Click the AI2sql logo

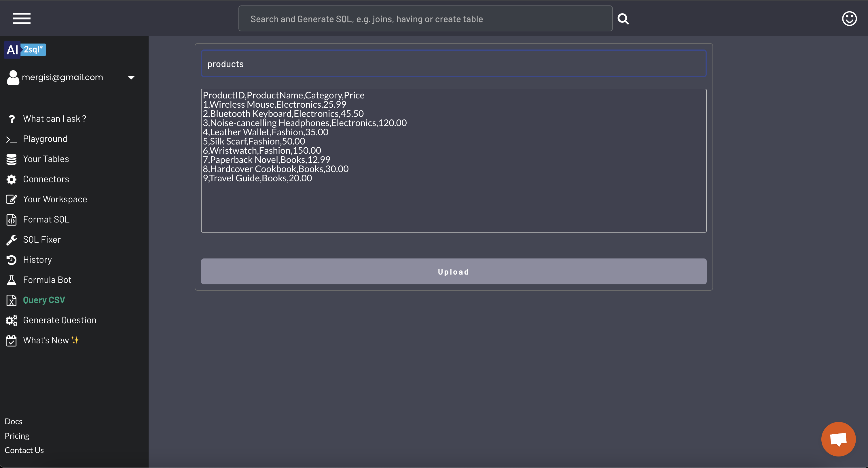click(x=25, y=50)
